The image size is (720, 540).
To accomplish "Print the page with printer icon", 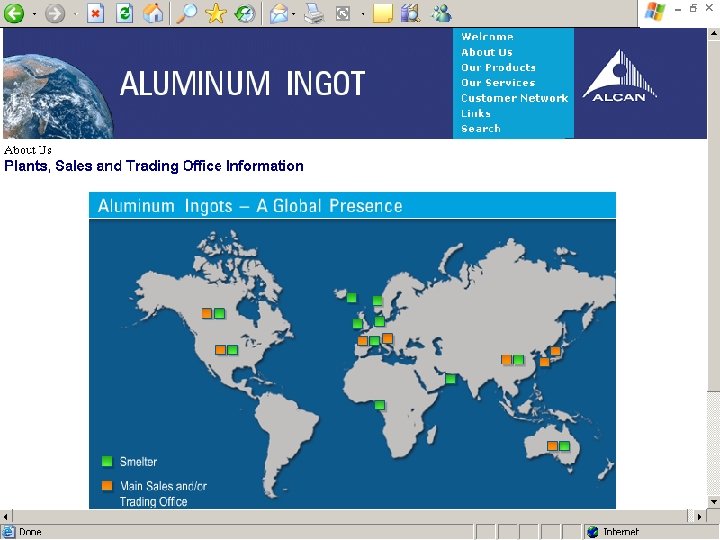I will (314, 13).
